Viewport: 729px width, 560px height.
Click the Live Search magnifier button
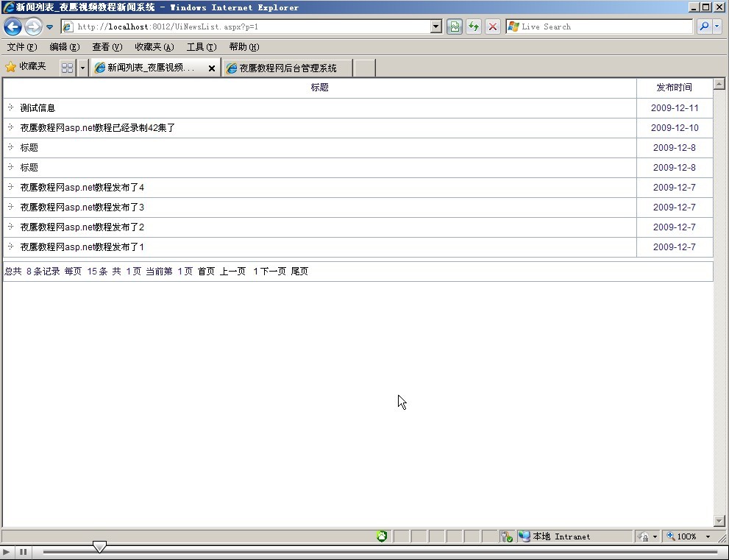tap(704, 27)
